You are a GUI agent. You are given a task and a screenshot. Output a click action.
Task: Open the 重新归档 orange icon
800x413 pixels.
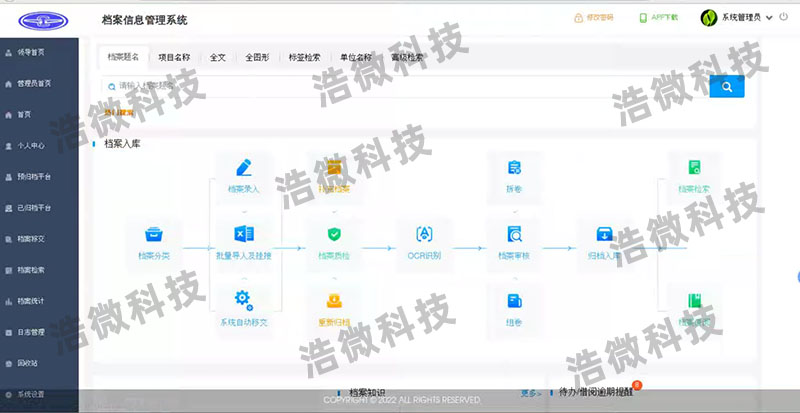[334, 301]
